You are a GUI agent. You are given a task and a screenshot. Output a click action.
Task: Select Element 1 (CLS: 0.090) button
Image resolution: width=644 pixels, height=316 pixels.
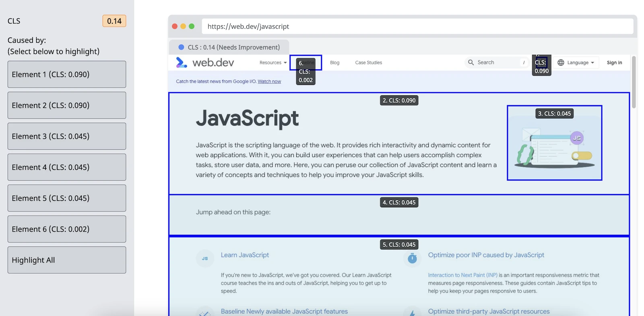pyautogui.click(x=67, y=74)
